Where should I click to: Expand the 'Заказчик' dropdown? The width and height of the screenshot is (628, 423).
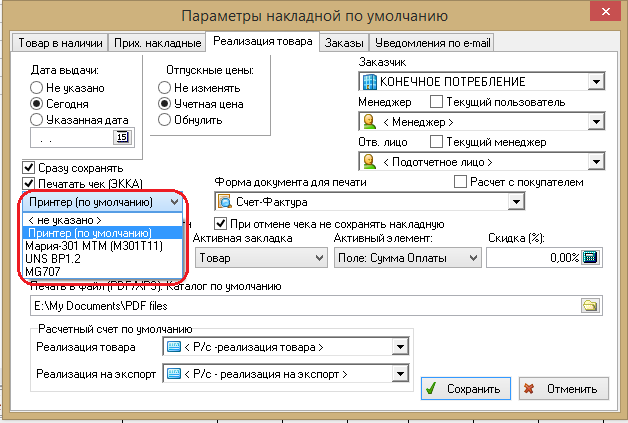pyautogui.click(x=594, y=81)
